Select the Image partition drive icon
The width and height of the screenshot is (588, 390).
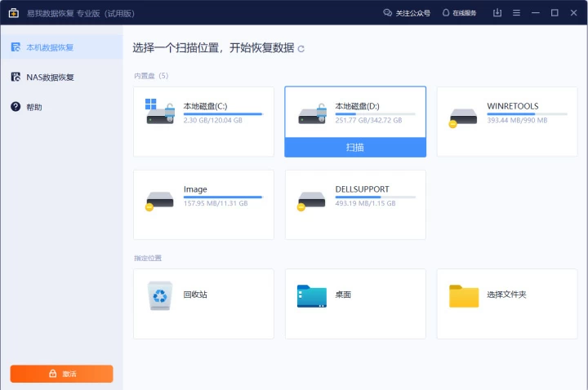159,202
